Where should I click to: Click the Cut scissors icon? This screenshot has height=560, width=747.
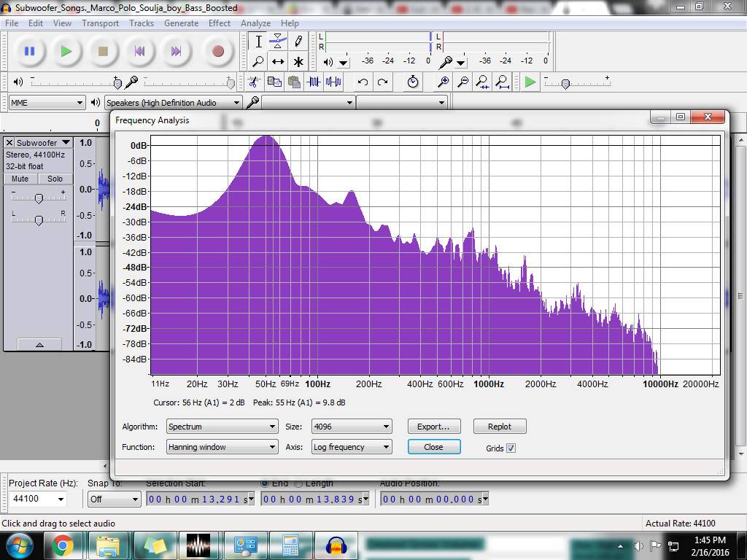click(254, 82)
